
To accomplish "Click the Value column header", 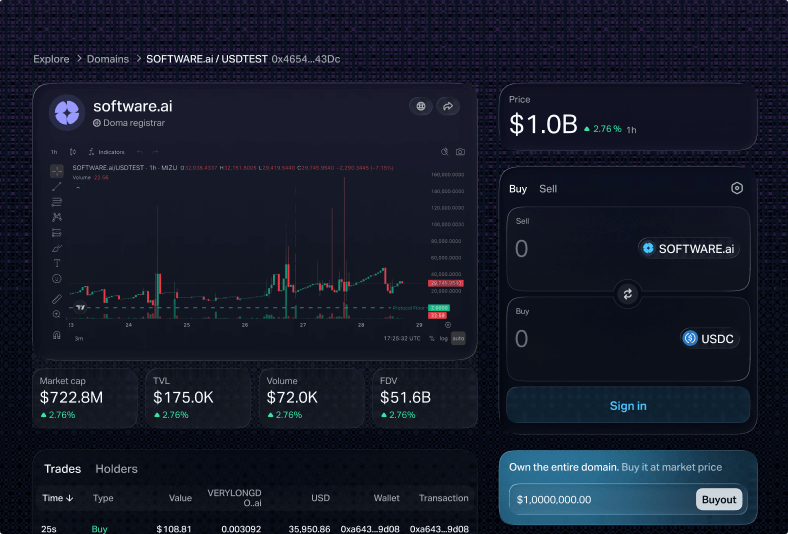I will tap(180, 498).
